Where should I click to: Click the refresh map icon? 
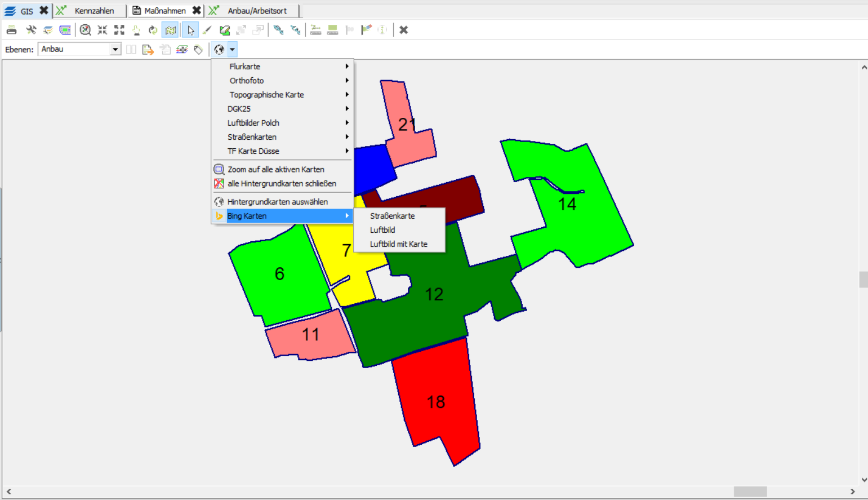tap(153, 30)
